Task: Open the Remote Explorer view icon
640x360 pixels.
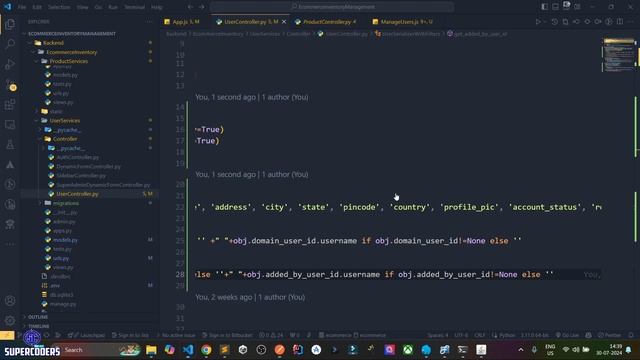Action: pos(10,124)
